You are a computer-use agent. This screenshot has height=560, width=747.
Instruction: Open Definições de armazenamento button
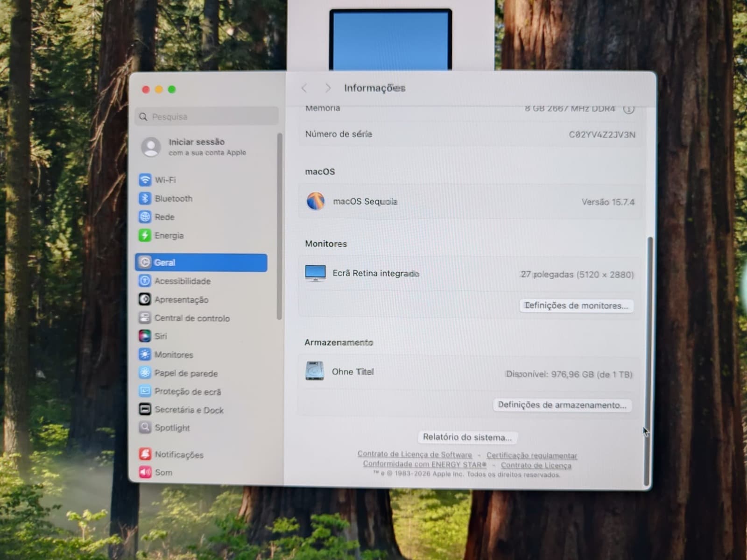(x=562, y=405)
